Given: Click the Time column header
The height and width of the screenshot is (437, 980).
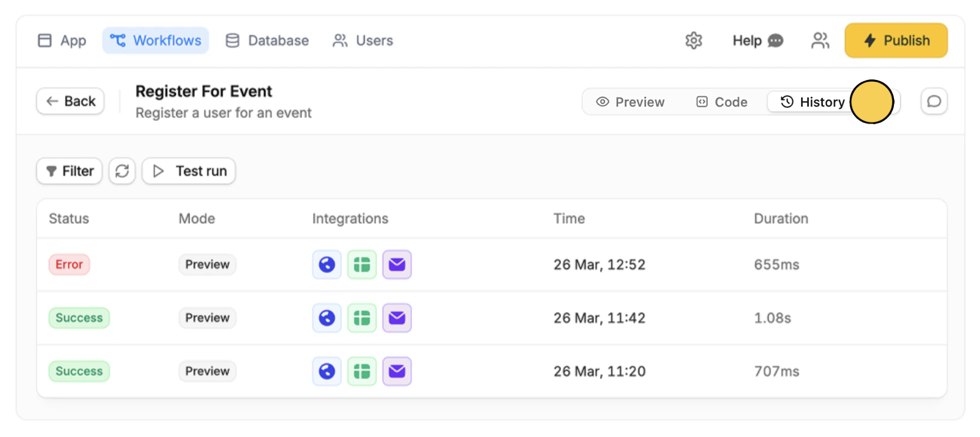Looking at the screenshot, I should pos(569,218).
